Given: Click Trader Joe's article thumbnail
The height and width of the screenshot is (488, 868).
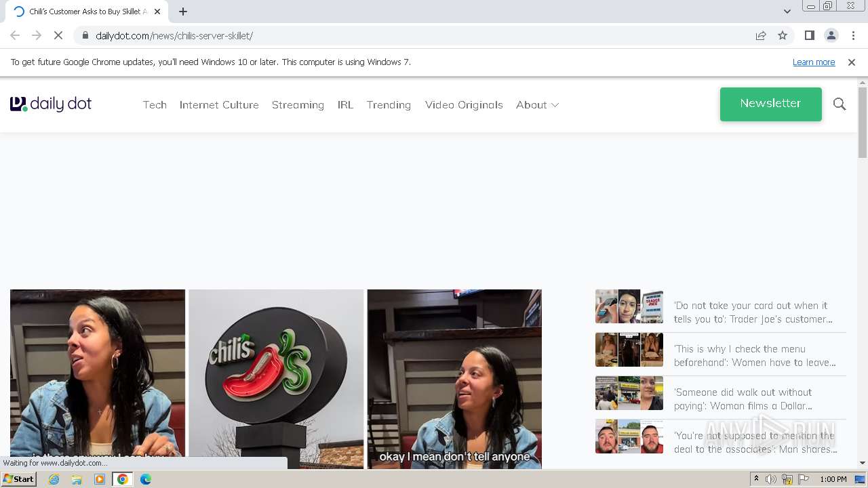Looking at the screenshot, I should pyautogui.click(x=629, y=306).
